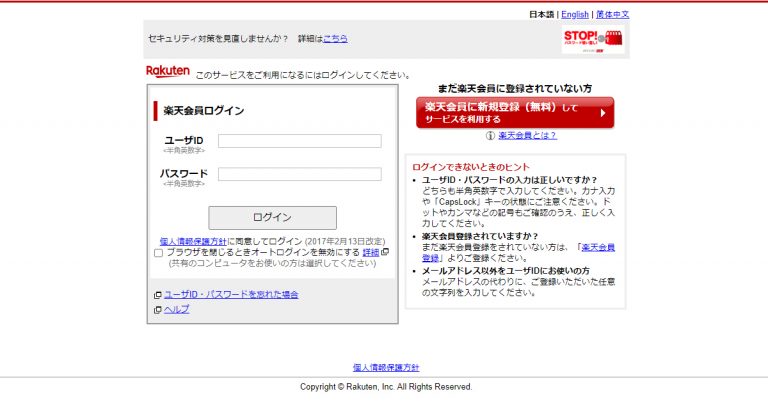Focus the パスワード input field
This screenshot has height=403, width=768.
pos(299,174)
